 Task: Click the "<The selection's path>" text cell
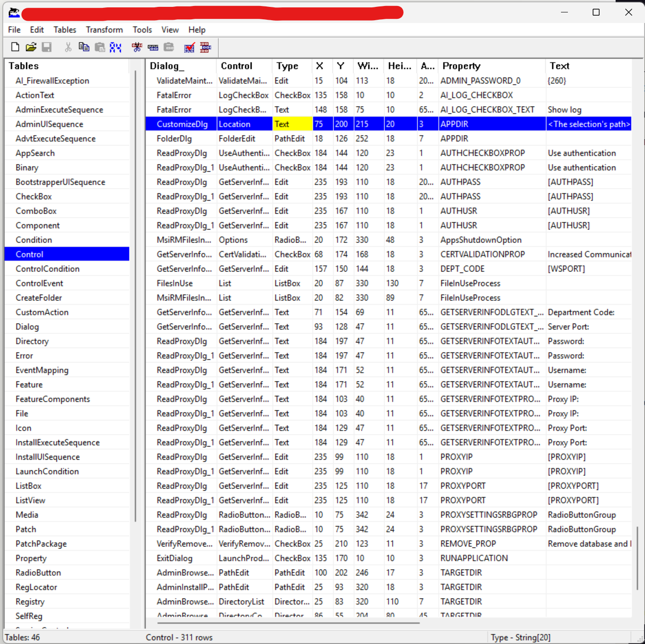coord(589,124)
